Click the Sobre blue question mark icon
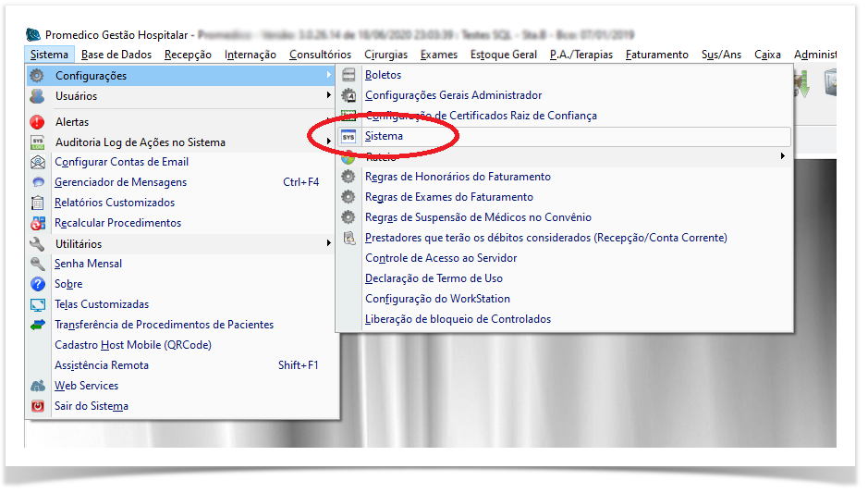This screenshot has width=868, height=493. pos(37,284)
